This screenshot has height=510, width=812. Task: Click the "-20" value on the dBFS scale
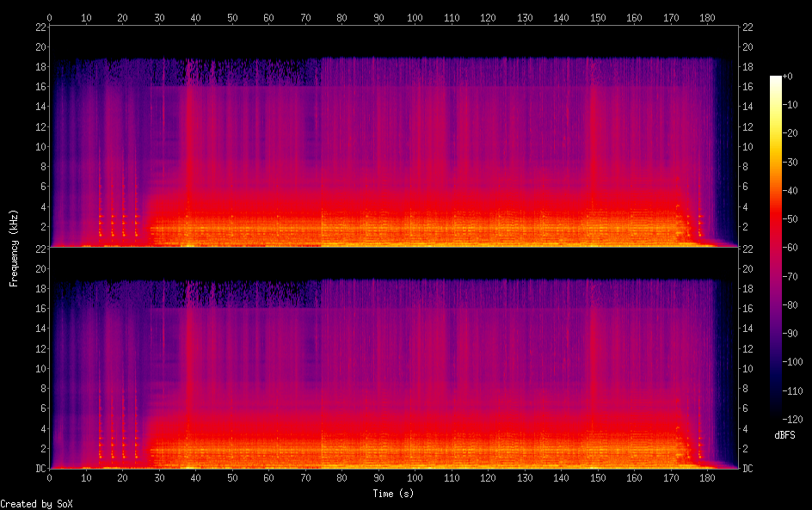coord(790,133)
